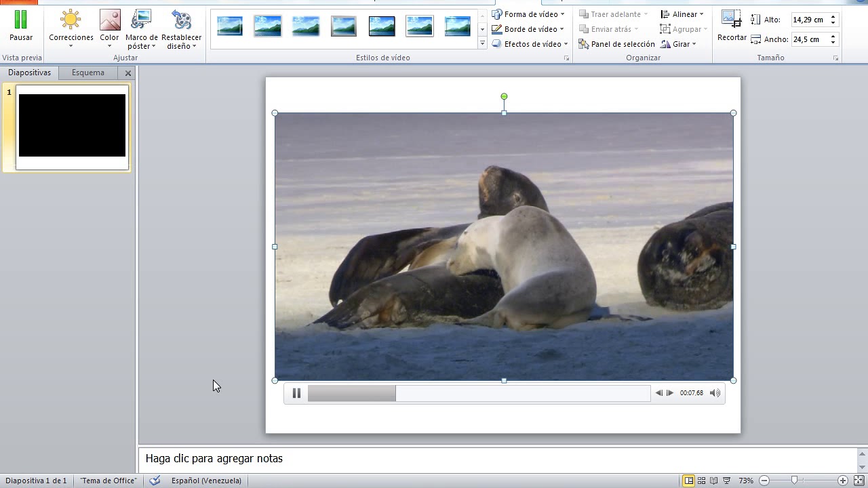Click the video frame of the sea lions
Screen dimensions: 868x488
504,247
